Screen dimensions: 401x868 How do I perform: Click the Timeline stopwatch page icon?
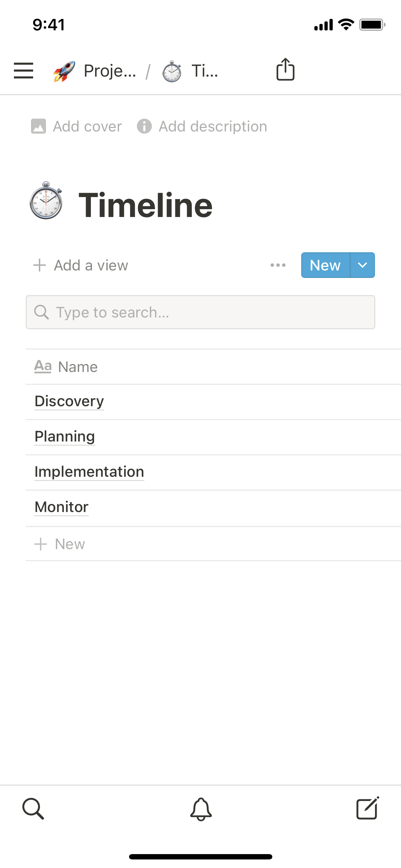[x=46, y=201]
